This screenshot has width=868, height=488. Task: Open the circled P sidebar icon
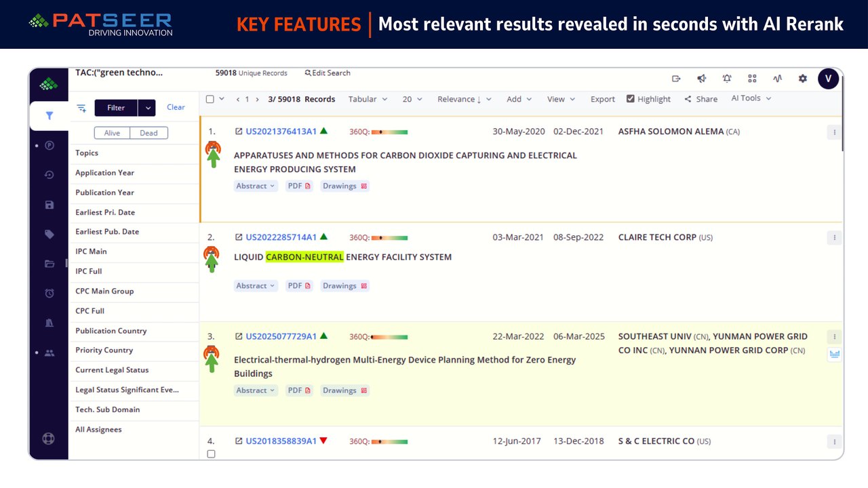pyautogui.click(x=49, y=145)
